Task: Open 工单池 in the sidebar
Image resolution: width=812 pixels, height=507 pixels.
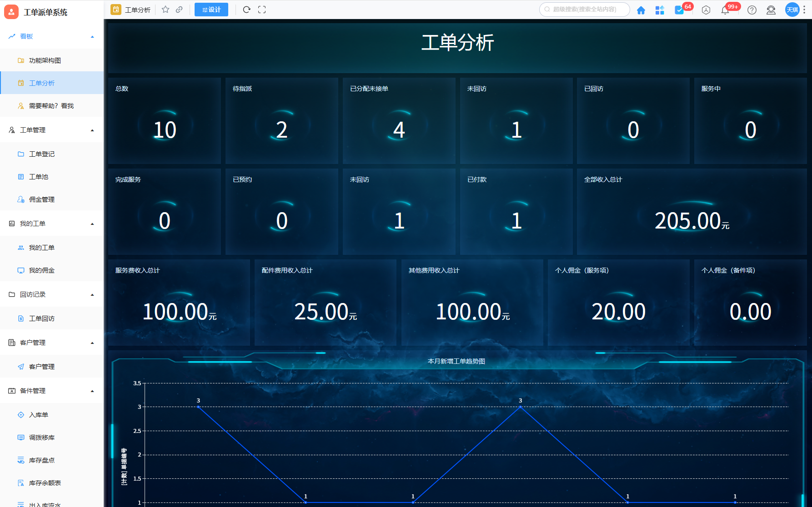Action: point(39,177)
